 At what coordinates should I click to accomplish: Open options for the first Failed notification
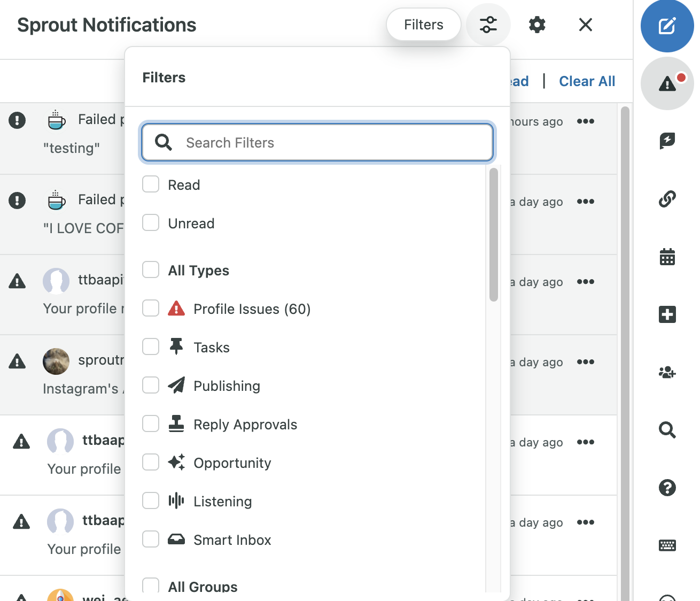coord(585,121)
